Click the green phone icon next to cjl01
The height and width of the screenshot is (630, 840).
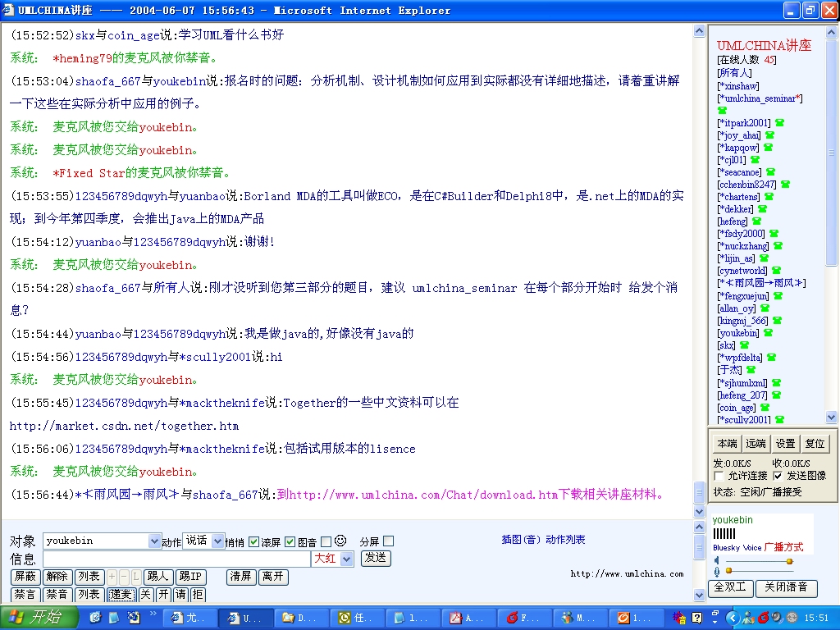756,160
